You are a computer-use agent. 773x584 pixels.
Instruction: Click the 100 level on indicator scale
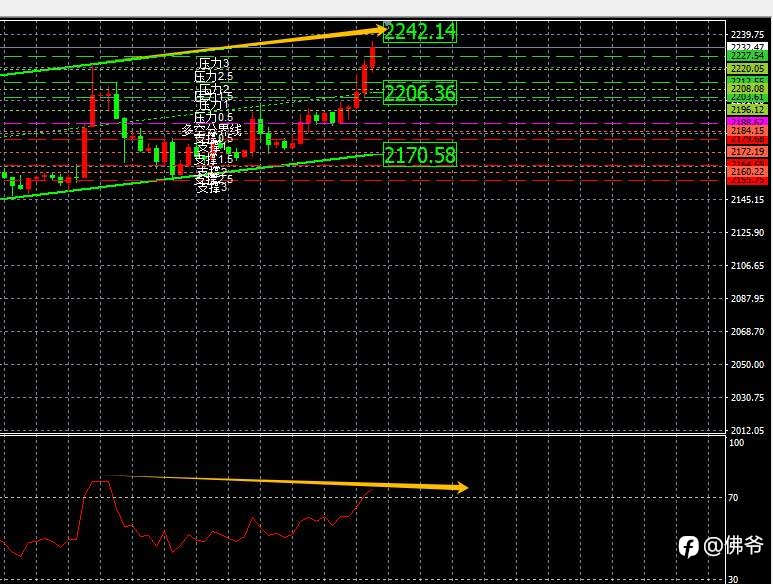(737, 443)
